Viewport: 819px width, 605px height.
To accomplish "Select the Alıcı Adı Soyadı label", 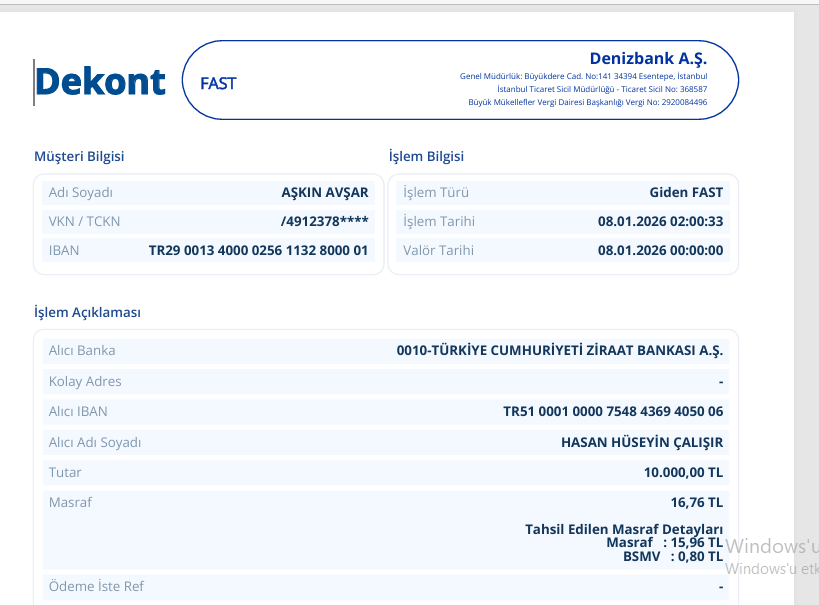I will click(95, 443).
